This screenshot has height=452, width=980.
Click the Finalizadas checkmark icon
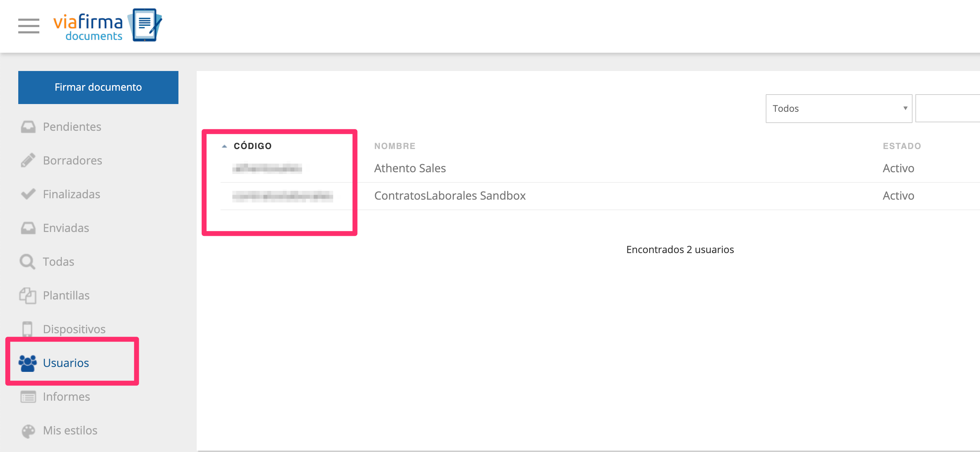tap(28, 194)
